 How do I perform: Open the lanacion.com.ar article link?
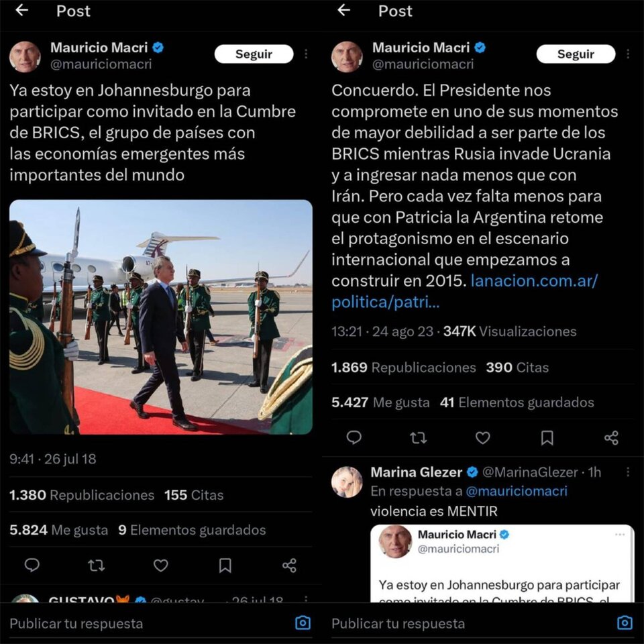464,291
